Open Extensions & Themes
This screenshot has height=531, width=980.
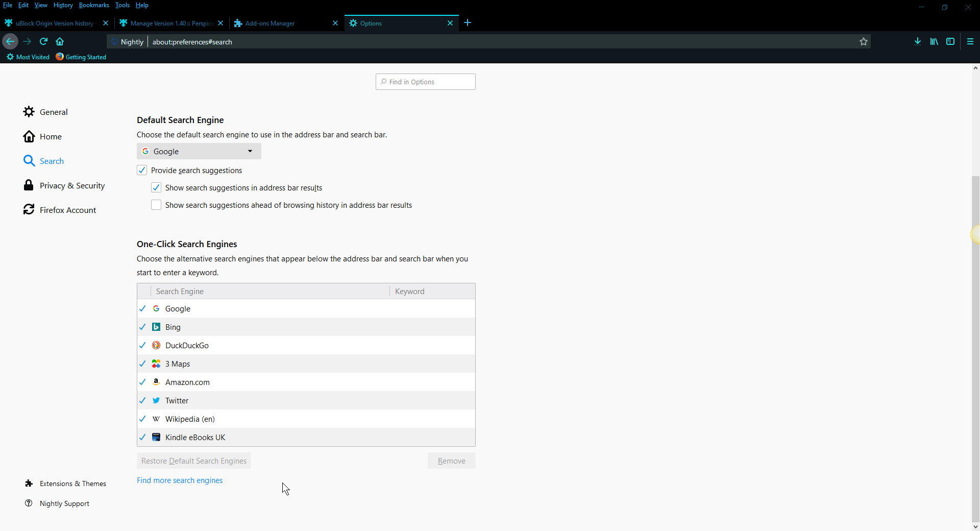pyautogui.click(x=72, y=484)
